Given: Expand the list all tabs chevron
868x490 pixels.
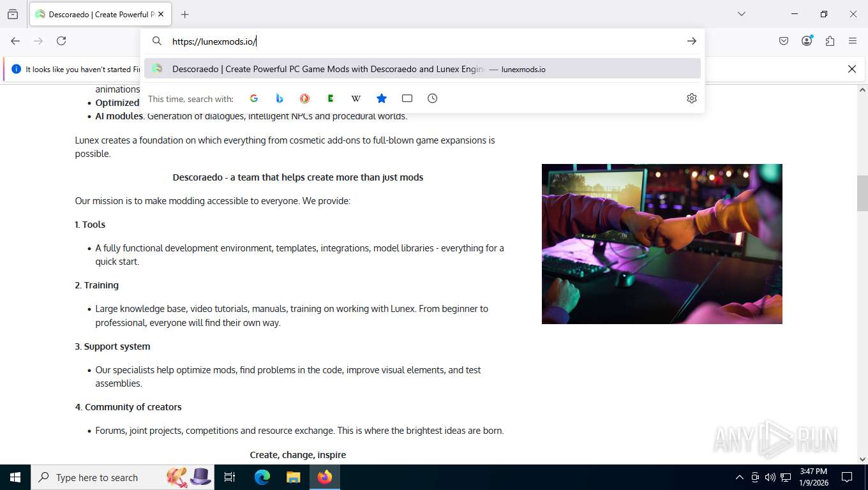Looking at the screenshot, I should coord(741,14).
